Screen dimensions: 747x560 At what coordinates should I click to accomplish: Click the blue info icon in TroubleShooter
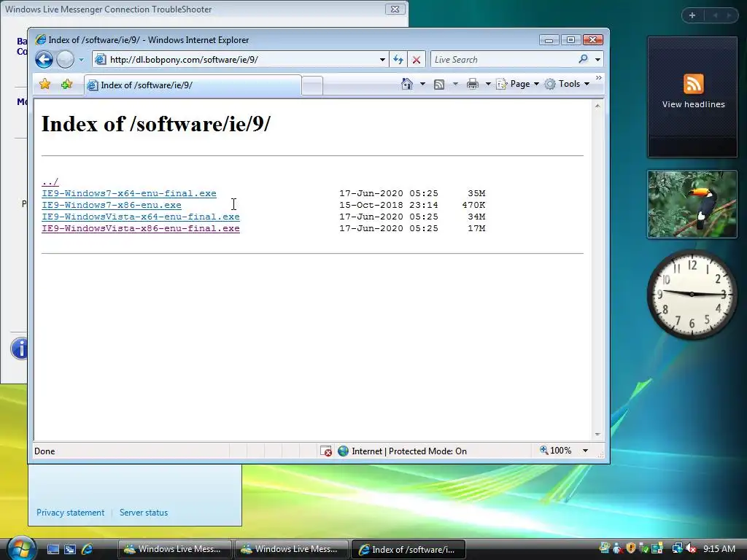tap(19, 349)
